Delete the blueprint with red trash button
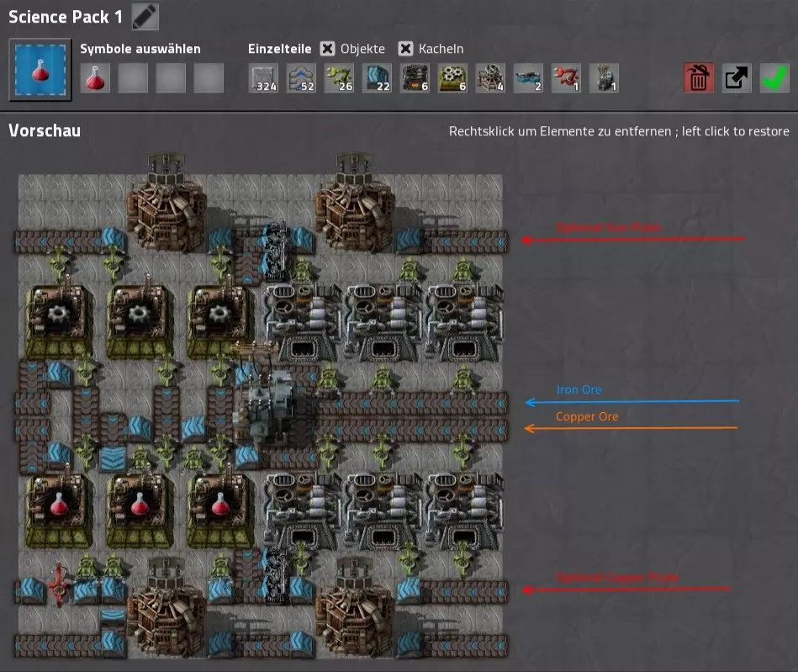 pos(698,78)
